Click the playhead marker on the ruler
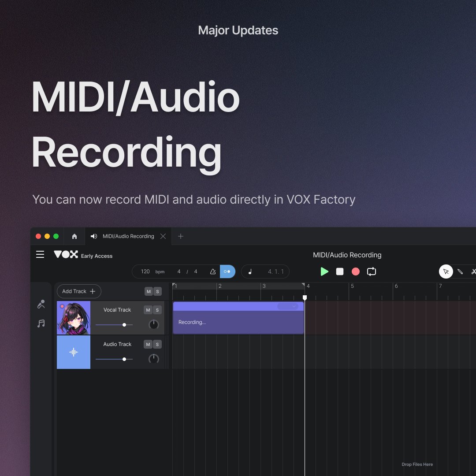This screenshot has width=476, height=476. 305,297
